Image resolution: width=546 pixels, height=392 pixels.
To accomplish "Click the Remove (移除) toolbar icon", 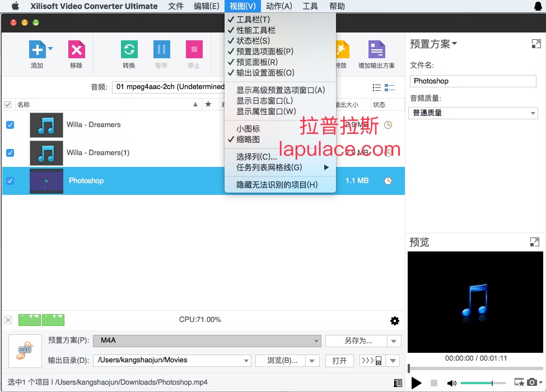I will point(76,50).
